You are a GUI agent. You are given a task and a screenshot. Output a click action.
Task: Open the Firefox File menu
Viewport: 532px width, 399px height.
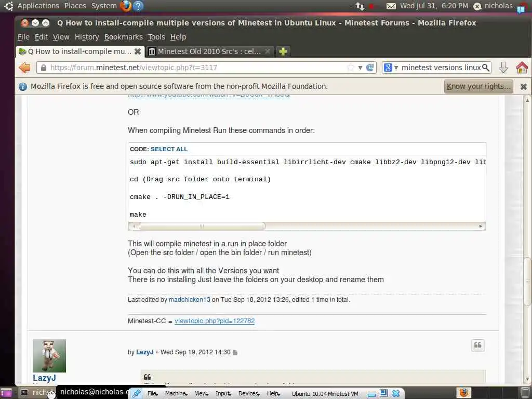(x=23, y=37)
